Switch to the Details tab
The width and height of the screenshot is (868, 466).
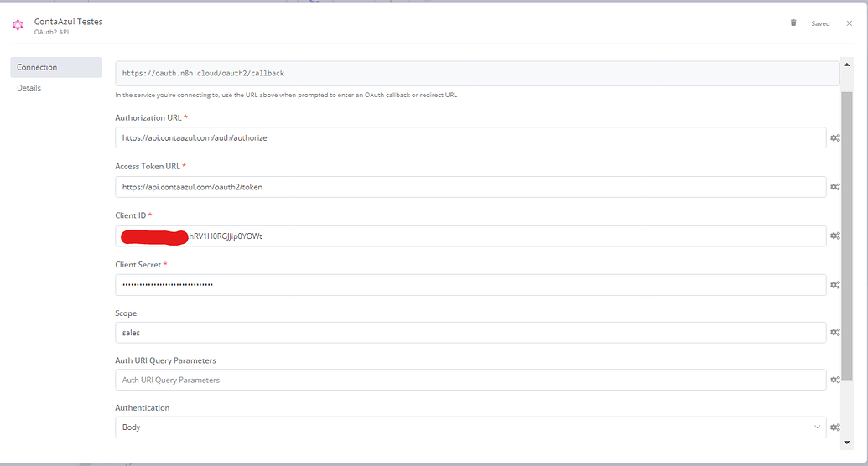point(29,88)
